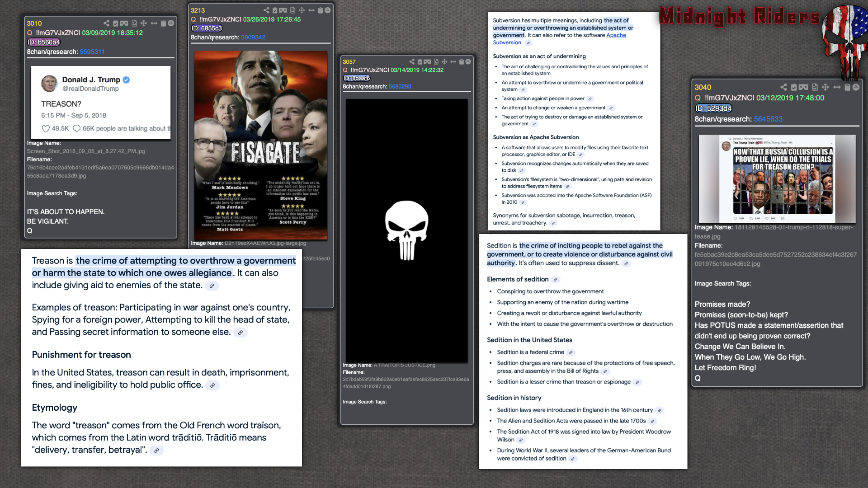The image size is (868, 488).
Task: Open the 8chan/qresearch link 5595311
Action: click(92, 52)
